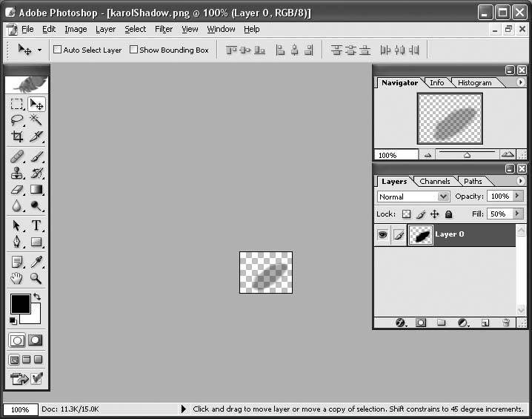Enable Auto Select Layer checkbox
The width and height of the screenshot is (532, 419).
[x=57, y=50]
